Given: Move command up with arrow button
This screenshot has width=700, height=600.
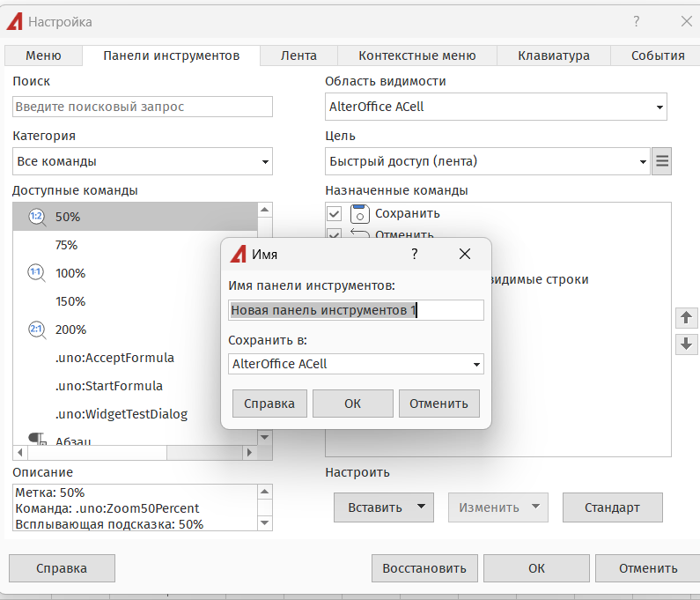Looking at the screenshot, I should (687, 317).
